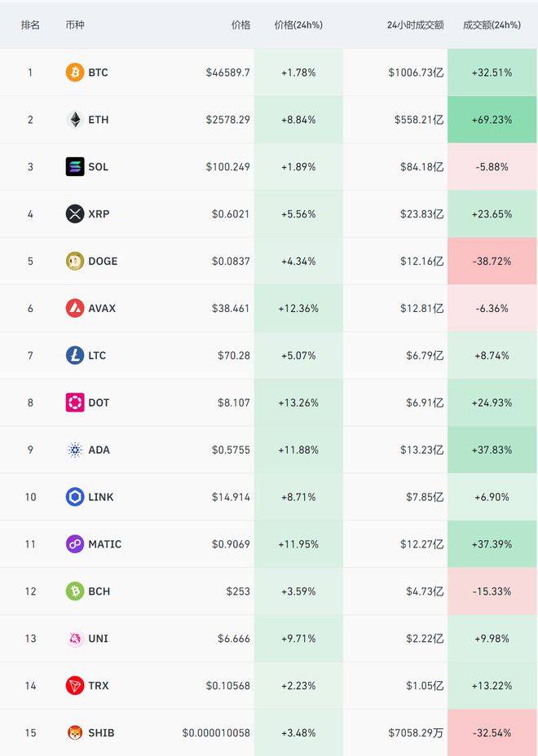Open the Shiba Inu SHIB icon
The width and height of the screenshot is (538, 756).
(75, 733)
